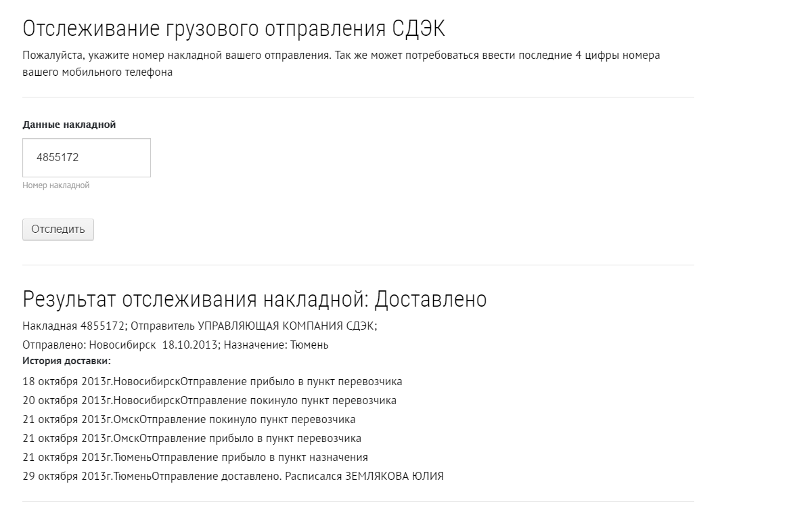Click the Отправлено: Новосибирск 18.10.2013 text
The width and height of the screenshot is (812, 528).
[120, 345]
